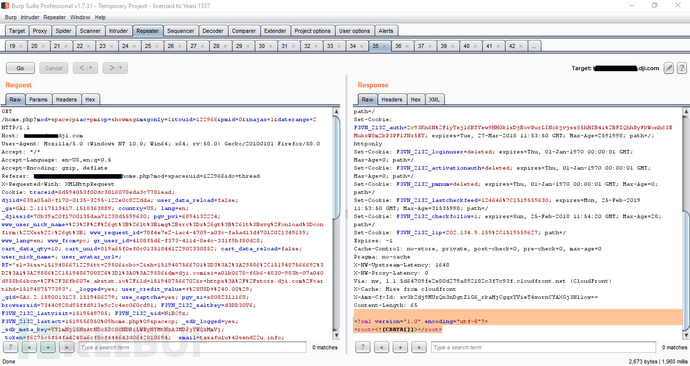Click the Cancel button
The height and width of the screenshot is (366, 690).
pyautogui.click(x=54, y=68)
